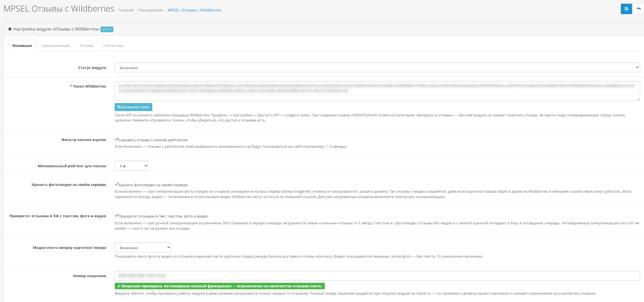Viewport: 644px width, 302px height.
Task: Open the minimum rating 4★ dropdown
Action: pos(131,166)
